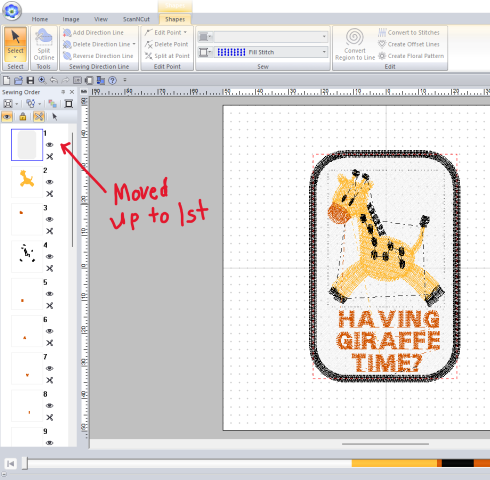Click the black segment of thread bar
The height and width of the screenshot is (480, 490).
458,463
